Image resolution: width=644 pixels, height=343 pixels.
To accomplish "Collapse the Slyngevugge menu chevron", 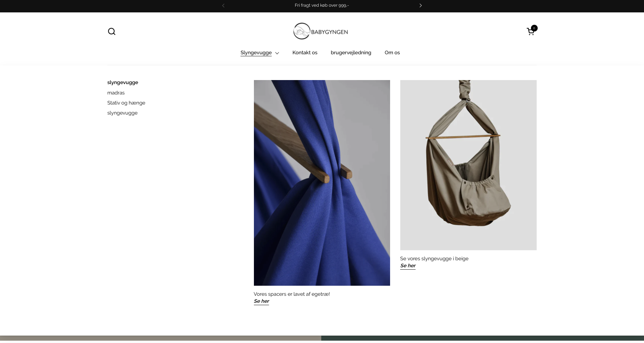I will pyautogui.click(x=277, y=53).
